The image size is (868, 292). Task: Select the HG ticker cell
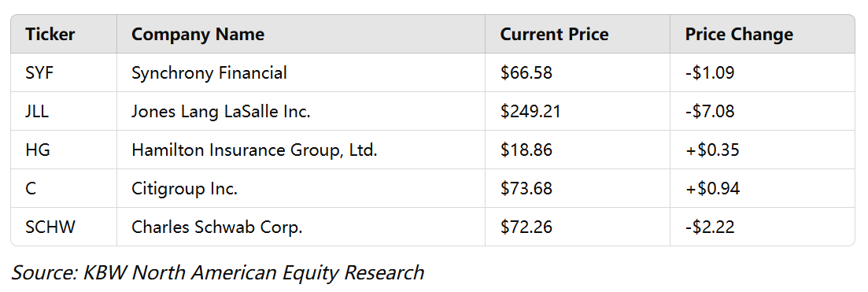tap(64, 150)
